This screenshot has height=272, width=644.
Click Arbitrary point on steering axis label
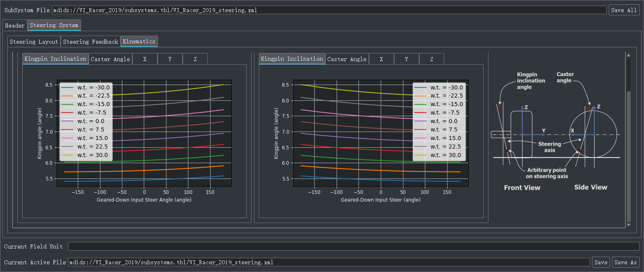tap(547, 173)
